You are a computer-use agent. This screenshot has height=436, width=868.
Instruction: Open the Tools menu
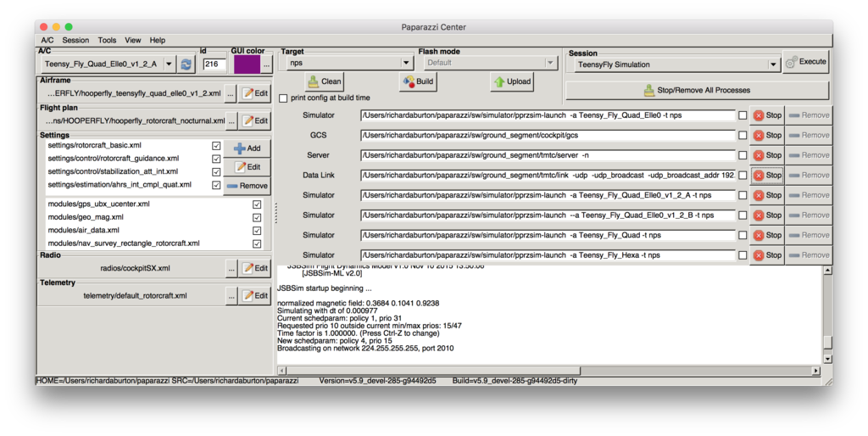click(107, 41)
